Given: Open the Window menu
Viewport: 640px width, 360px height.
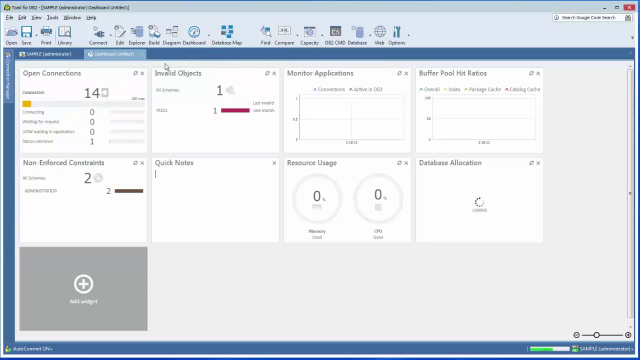Looking at the screenshot, I should pyautogui.click(x=72, y=18).
